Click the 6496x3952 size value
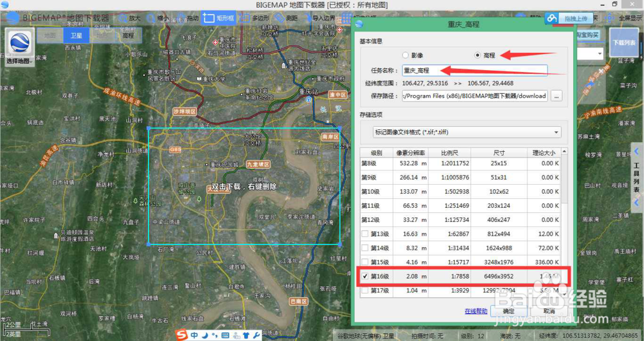This screenshot has height=341, width=644. click(498, 276)
